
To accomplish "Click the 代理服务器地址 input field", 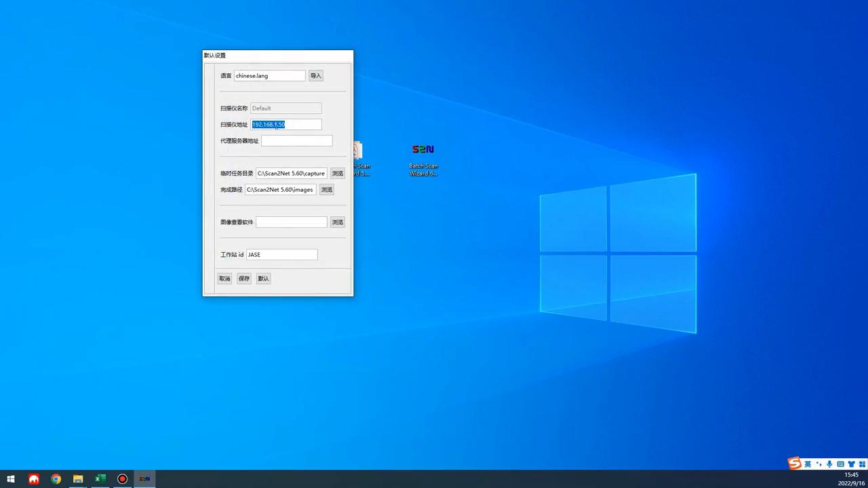I will tap(296, 141).
